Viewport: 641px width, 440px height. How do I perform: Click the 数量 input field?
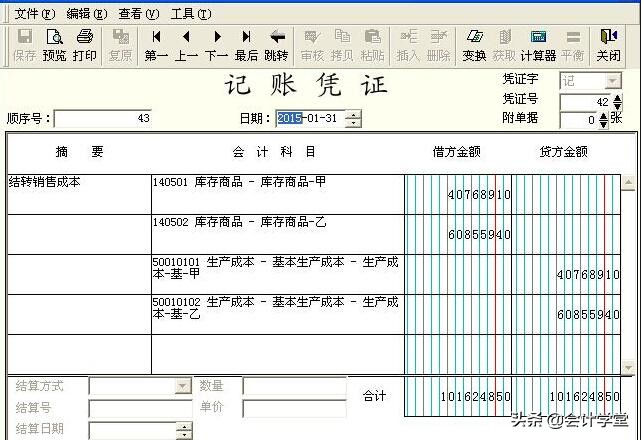(295, 386)
